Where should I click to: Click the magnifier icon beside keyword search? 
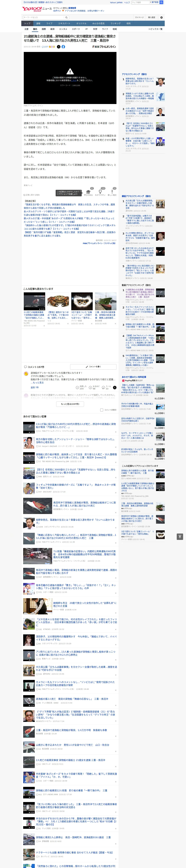coord(66,18)
